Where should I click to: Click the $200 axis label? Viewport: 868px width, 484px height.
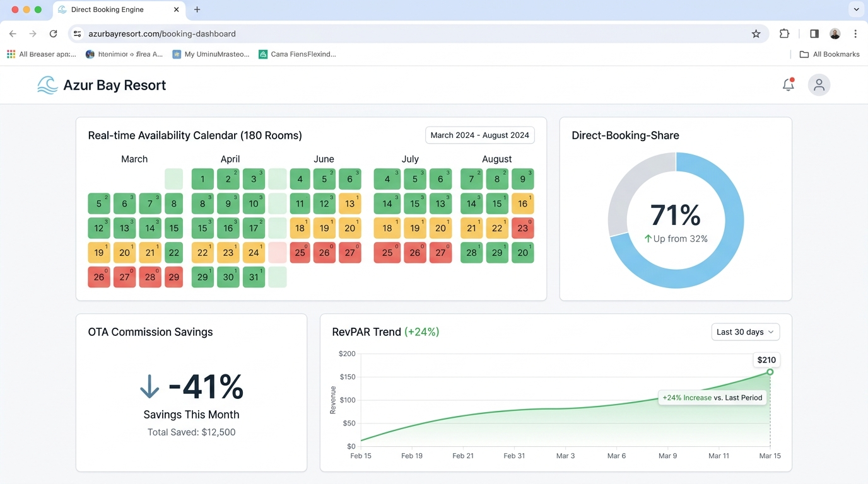(347, 354)
